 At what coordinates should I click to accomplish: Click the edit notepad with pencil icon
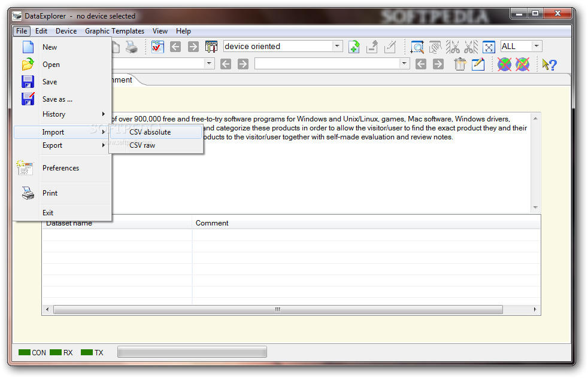[478, 65]
